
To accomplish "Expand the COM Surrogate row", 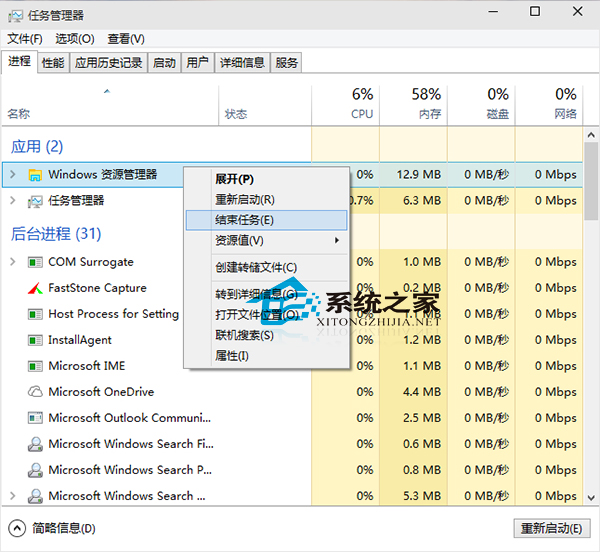I will [13, 262].
